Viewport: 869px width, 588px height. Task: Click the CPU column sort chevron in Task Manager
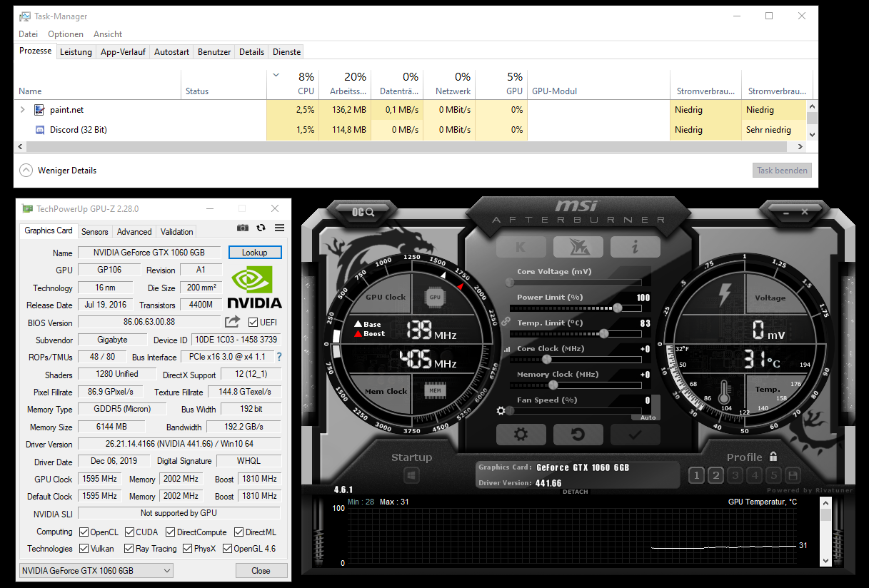tap(276, 75)
